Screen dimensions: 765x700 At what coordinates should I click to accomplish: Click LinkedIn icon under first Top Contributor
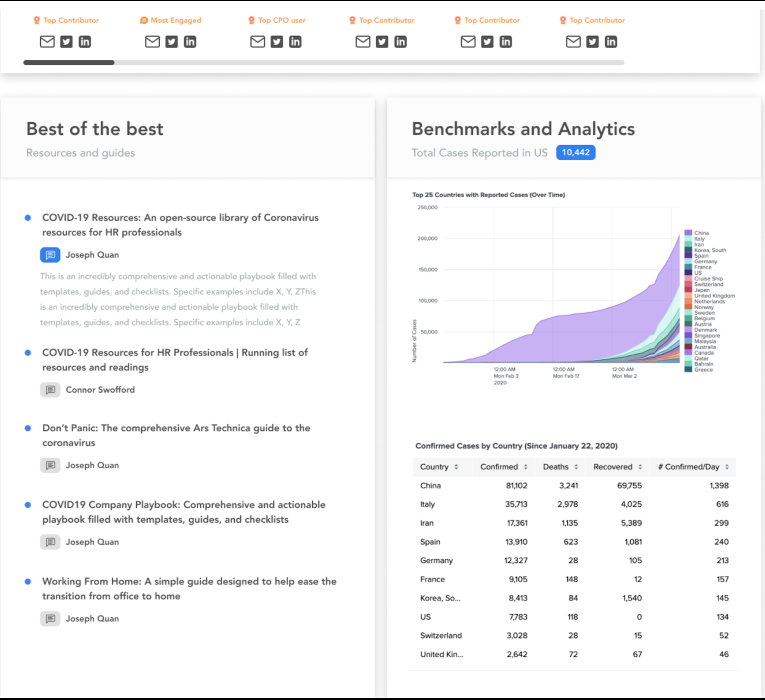pyautogui.click(x=85, y=42)
